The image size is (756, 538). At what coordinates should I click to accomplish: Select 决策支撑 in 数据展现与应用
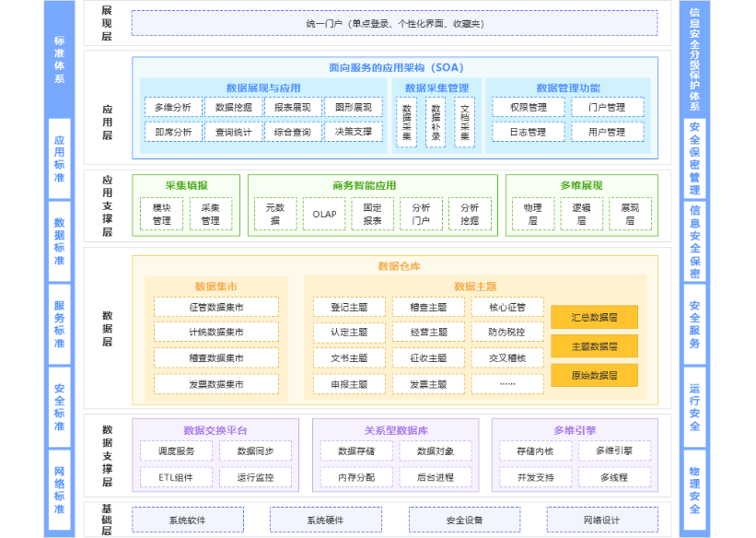pos(354,132)
